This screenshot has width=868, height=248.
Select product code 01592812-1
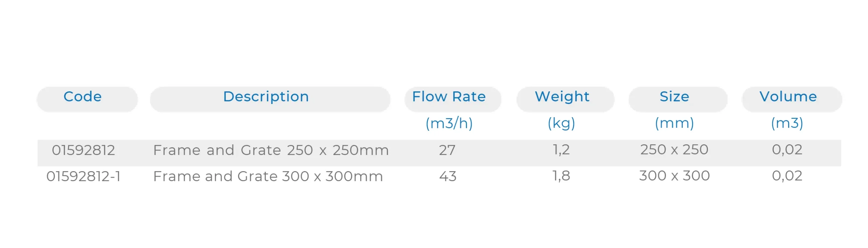pyautogui.click(x=83, y=176)
